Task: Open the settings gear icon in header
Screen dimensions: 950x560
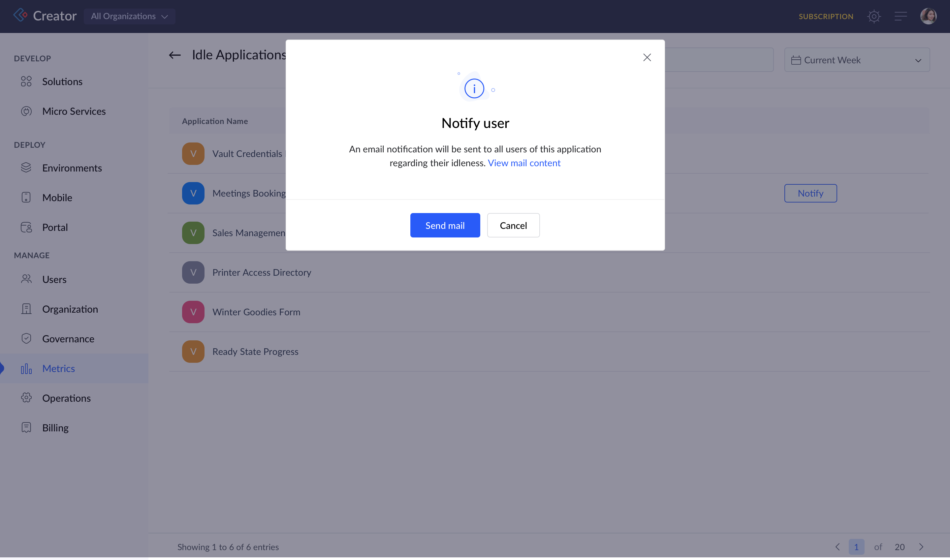Action: pos(873,16)
